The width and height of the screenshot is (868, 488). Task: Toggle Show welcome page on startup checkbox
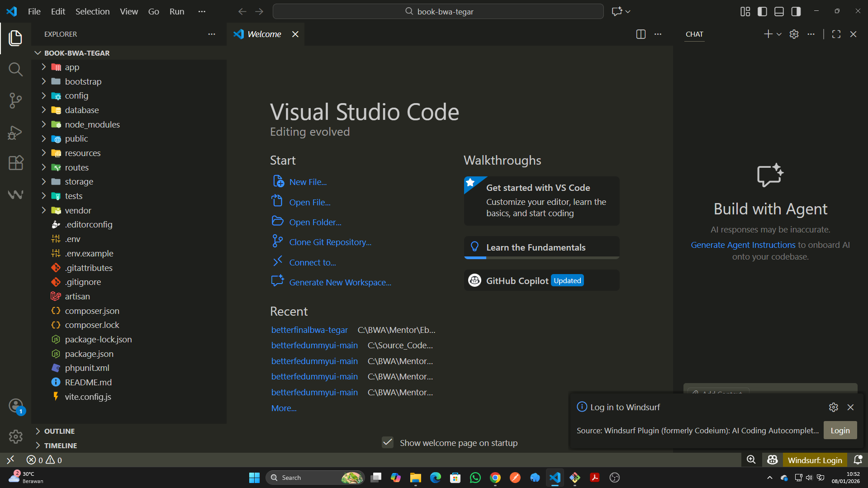[x=388, y=442]
